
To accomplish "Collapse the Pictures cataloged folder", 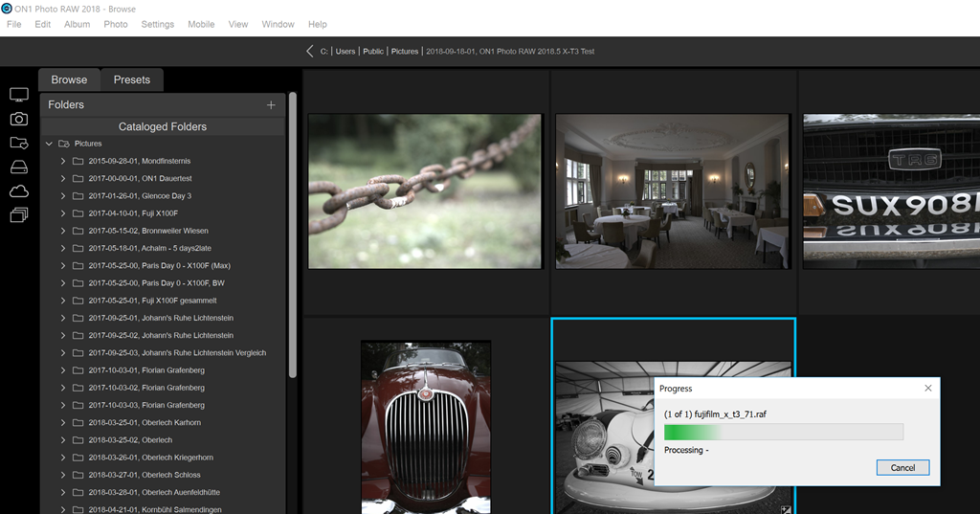I will click(x=49, y=144).
